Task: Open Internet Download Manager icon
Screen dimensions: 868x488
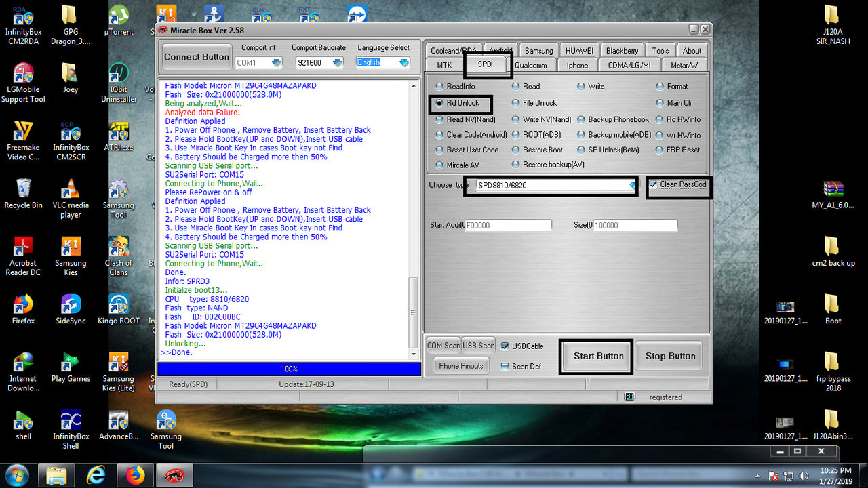Action: point(23,371)
